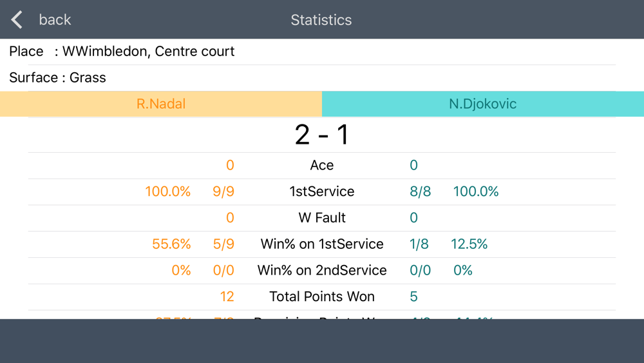Viewport: 644px width, 363px height.
Task: Click Nadal's 12 total points value
Action: (x=227, y=297)
